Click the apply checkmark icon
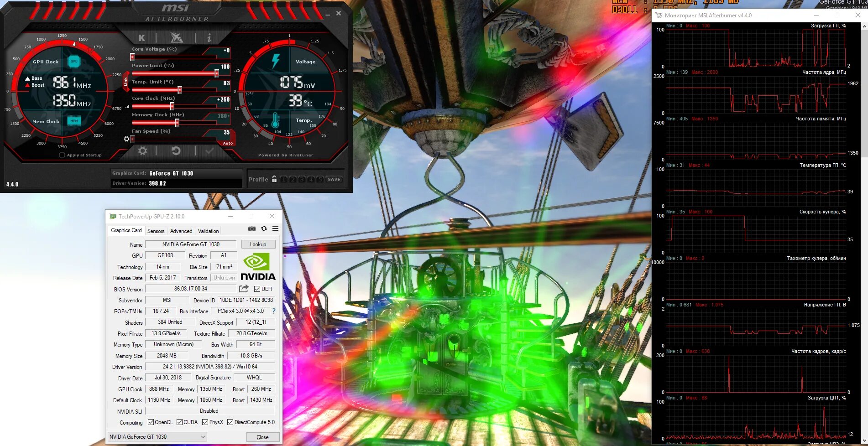This screenshot has height=446, width=868. point(209,150)
